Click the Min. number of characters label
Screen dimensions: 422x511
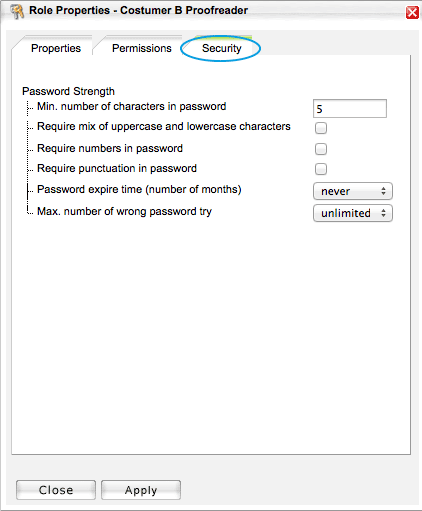click(x=131, y=107)
